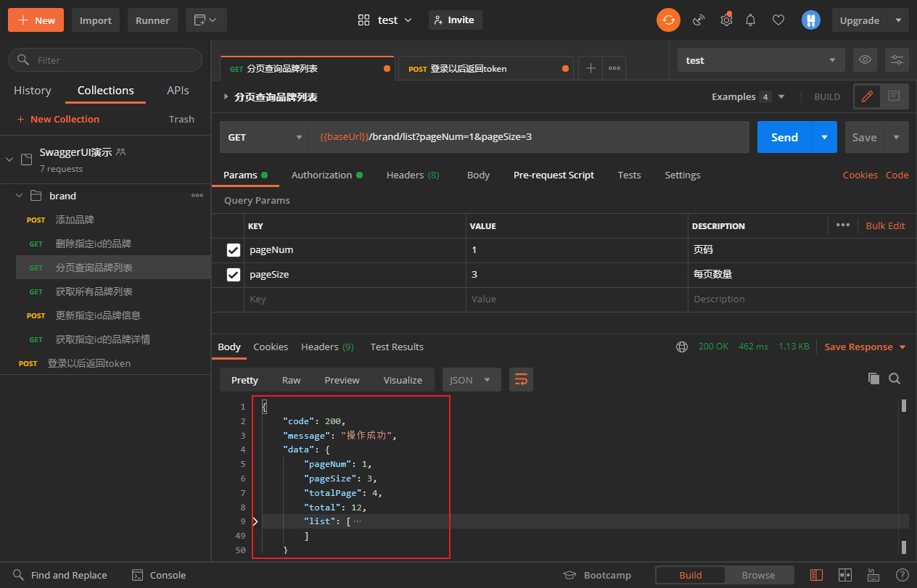
Task: Open manage environments sliders icon
Action: coord(897,60)
